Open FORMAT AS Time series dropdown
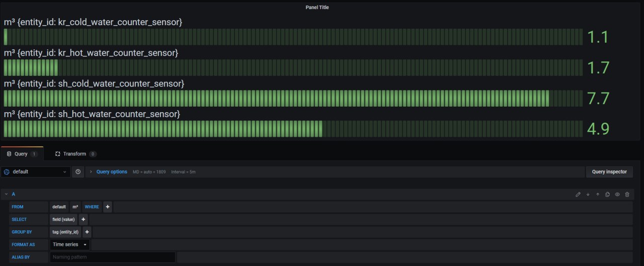This screenshot has width=644, height=266. pyautogui.click(x=70, y=244)
